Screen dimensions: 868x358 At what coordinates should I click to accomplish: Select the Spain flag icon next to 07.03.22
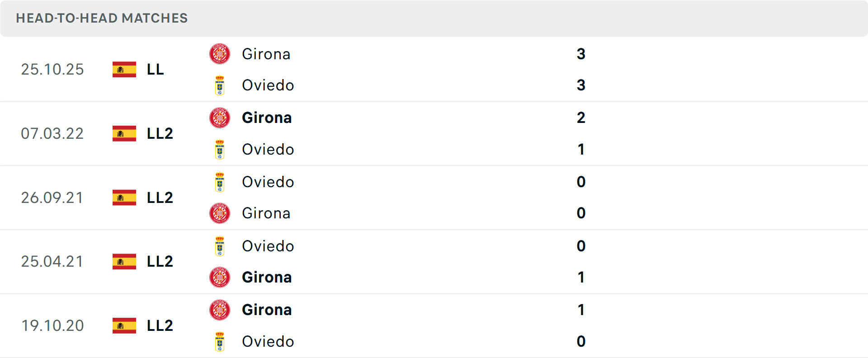(x=123, y=133)
